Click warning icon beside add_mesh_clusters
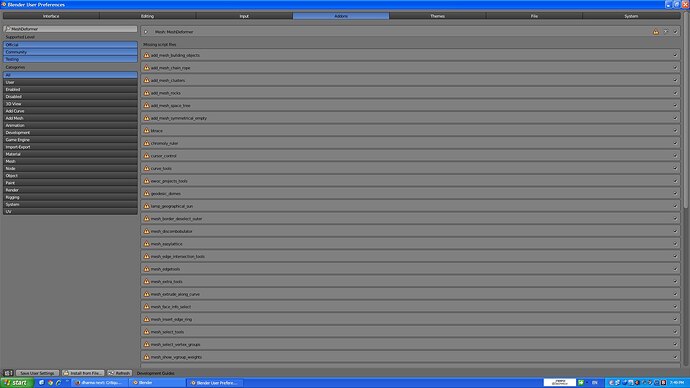 coord(147,81)
